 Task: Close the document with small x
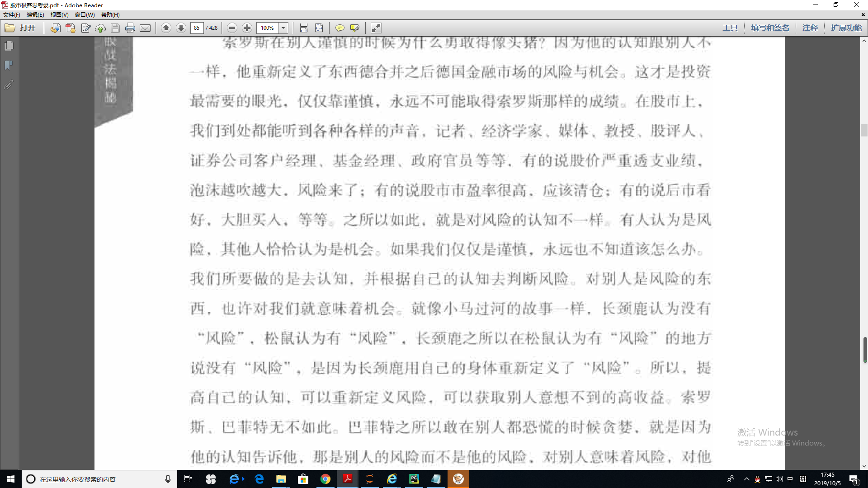pyautogui.click(x=863, y=15)
